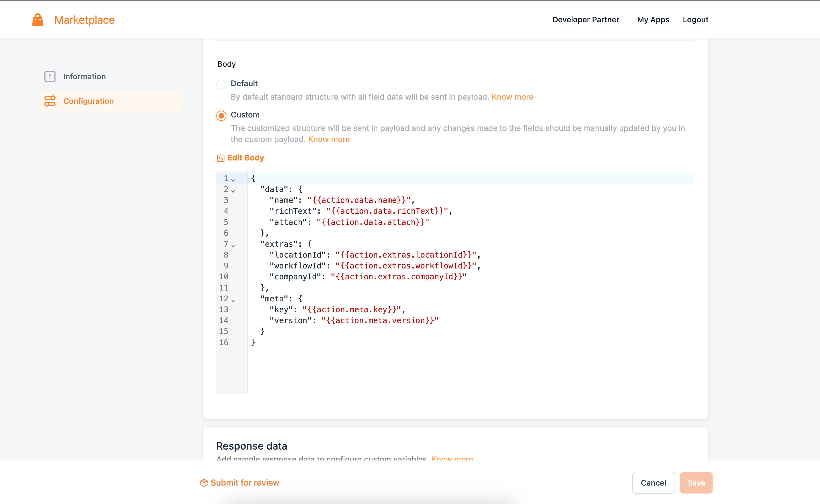Select the Default body radio button

click(221, 84)
